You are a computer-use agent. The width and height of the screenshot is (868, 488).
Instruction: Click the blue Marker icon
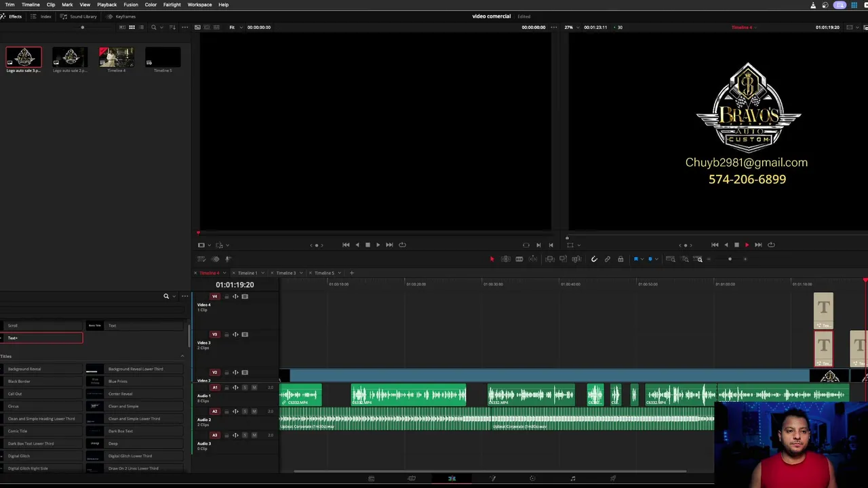point(650,259)
